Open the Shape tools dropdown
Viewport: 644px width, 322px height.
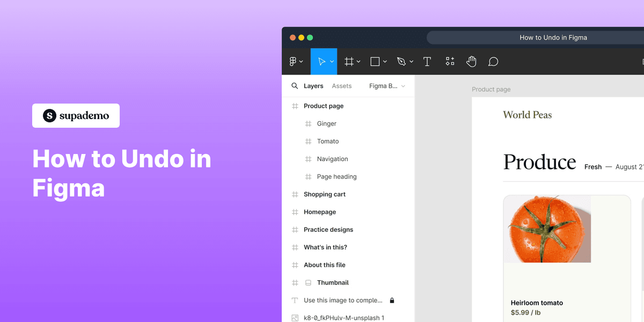point(384,61)
